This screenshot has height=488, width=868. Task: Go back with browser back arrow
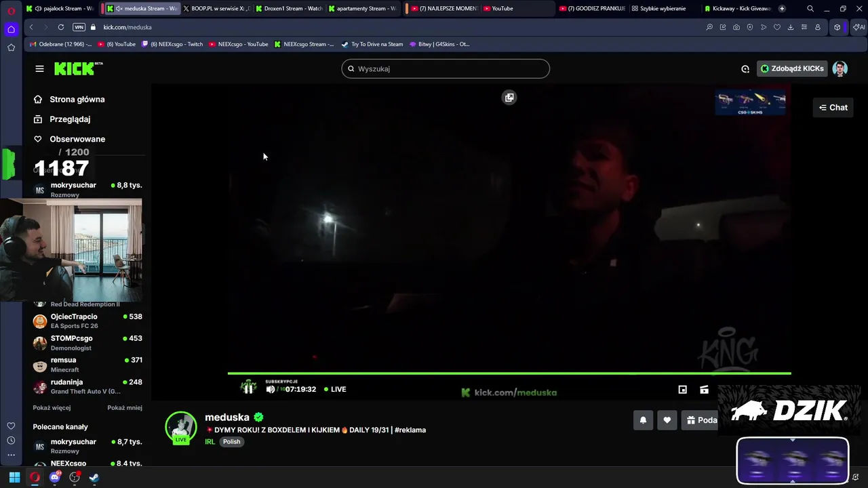pos(31,27)
